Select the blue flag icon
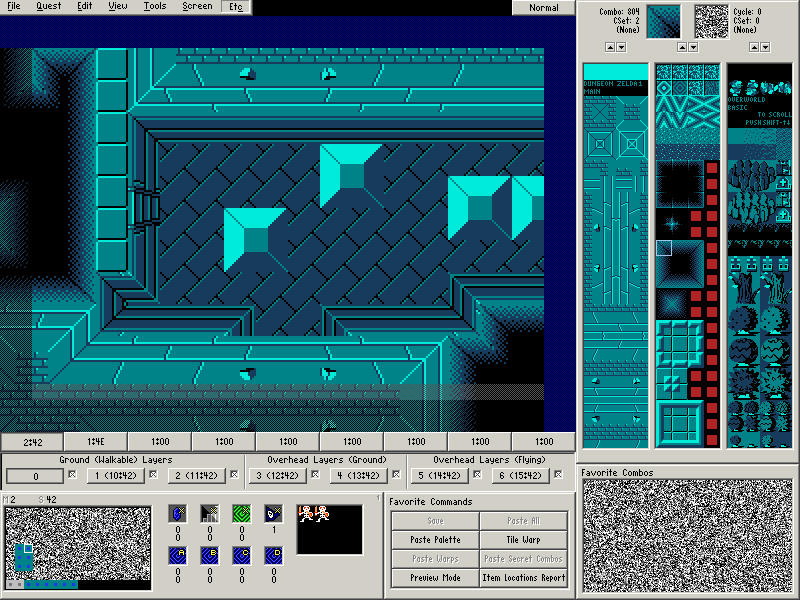The width and height of the screenshot is (800, 600). tap(274, 513)
